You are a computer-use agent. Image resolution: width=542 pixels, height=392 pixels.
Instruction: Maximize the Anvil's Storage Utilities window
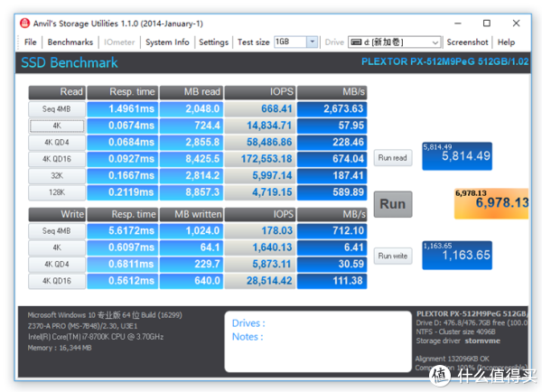(487, 23)
